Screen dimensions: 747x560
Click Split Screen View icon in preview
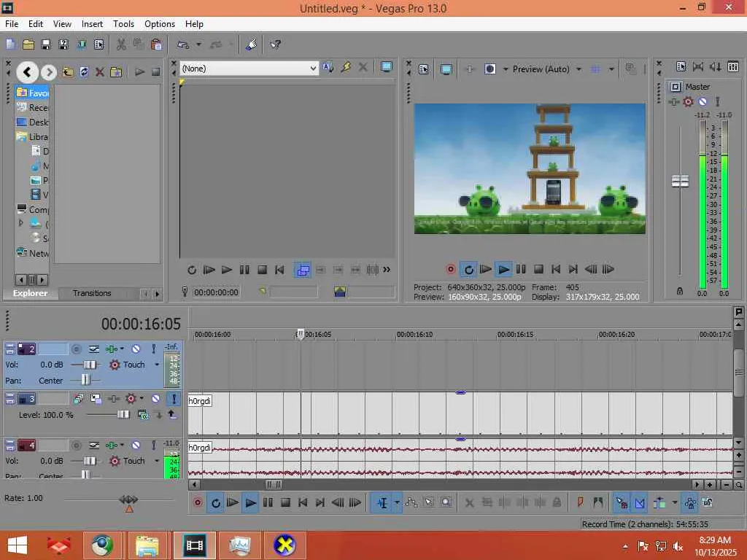pos(489,69)
